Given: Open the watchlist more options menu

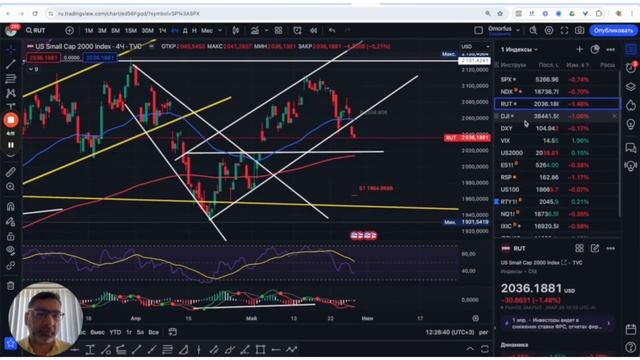Looking at the screenshot, I should [x=611, y=49].
